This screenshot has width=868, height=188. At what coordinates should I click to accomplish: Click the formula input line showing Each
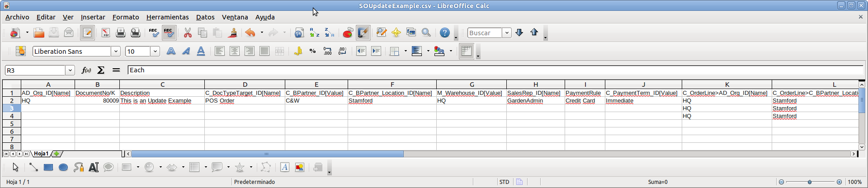click(x=495, y=70)
